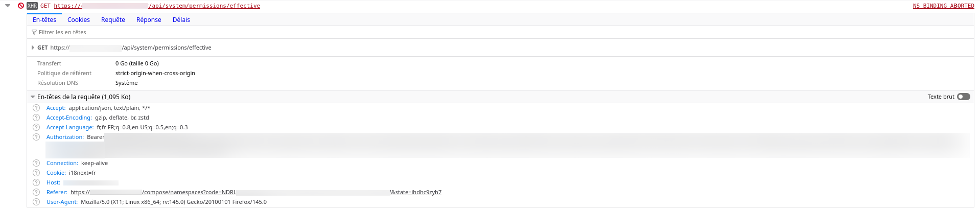Screen dimensions: 980x209
Task: Switch to the Cookies tab
Action: 79,19
